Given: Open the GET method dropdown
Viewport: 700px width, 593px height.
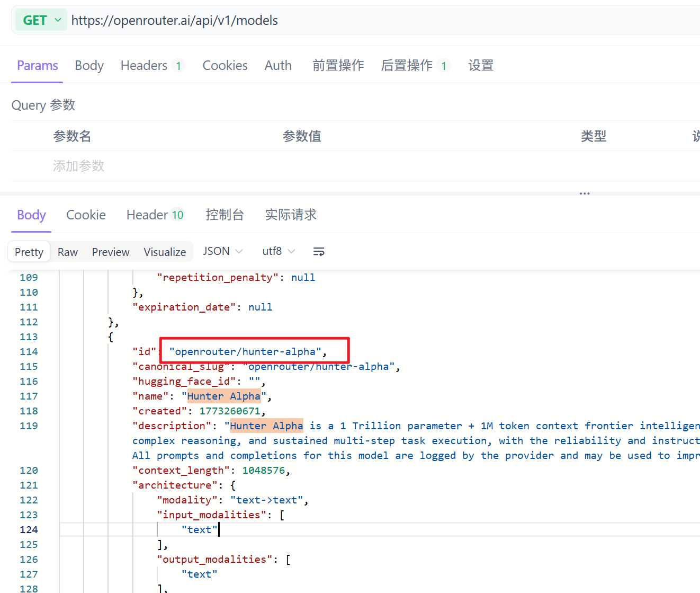Looking at the screenshot, I should pos(41,20).
